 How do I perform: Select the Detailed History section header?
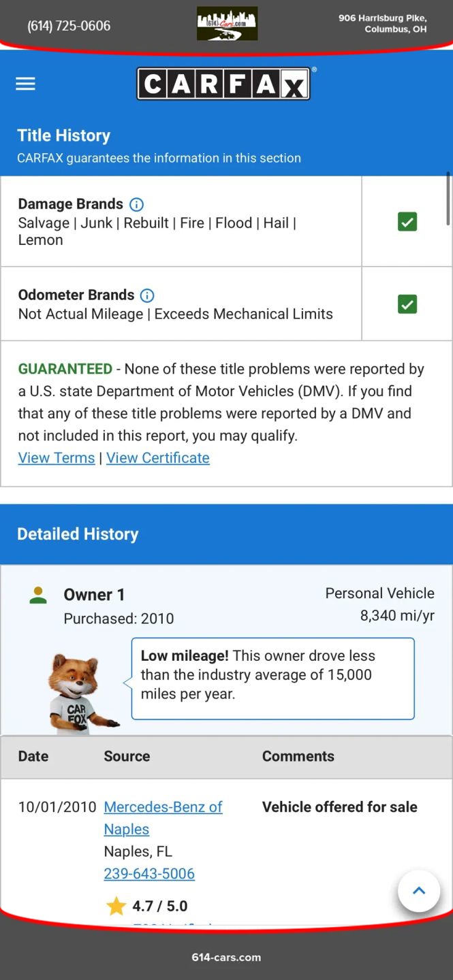[78, 534]
